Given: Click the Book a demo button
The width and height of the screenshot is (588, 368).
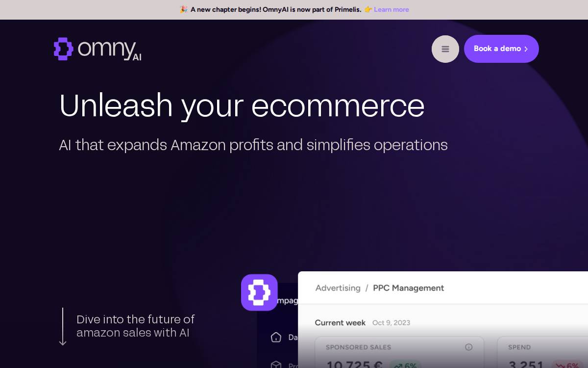Looking at the screenshot, I should 501,49.
